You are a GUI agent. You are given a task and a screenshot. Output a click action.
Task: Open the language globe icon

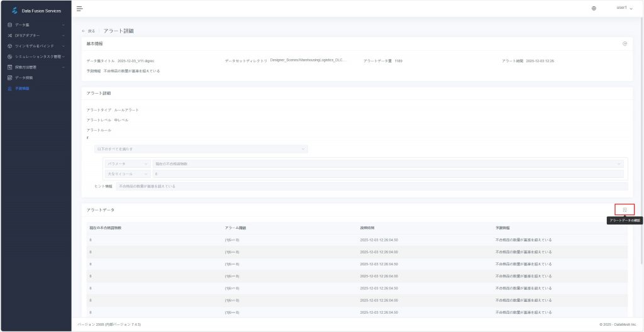tap(594, 8)
